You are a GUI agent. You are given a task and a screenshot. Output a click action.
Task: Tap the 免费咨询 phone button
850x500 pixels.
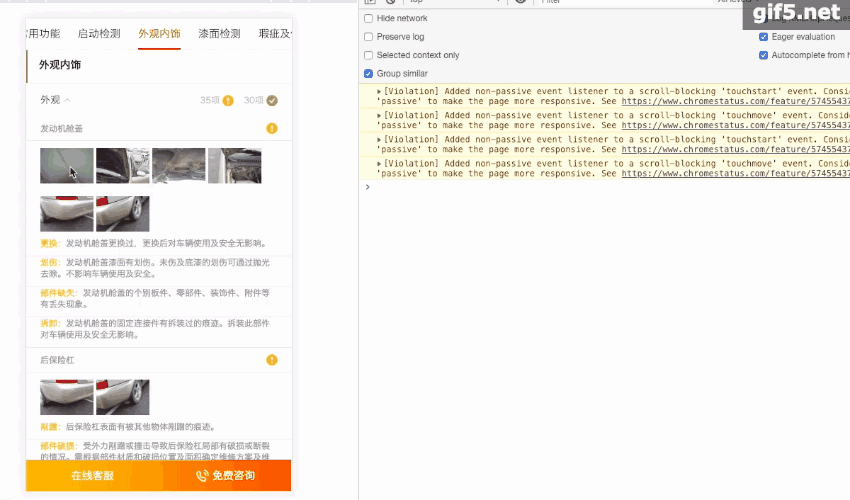pyautogui.click(x=226, y=476)
